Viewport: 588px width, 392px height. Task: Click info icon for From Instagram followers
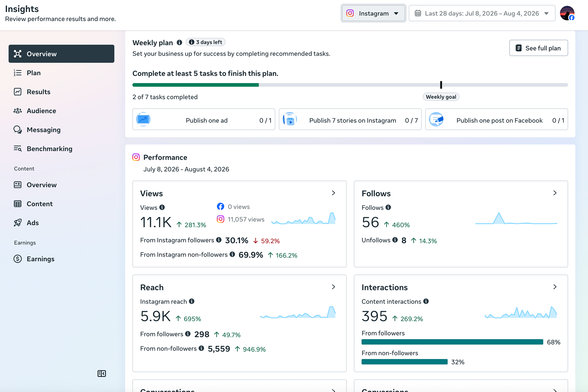219,240
